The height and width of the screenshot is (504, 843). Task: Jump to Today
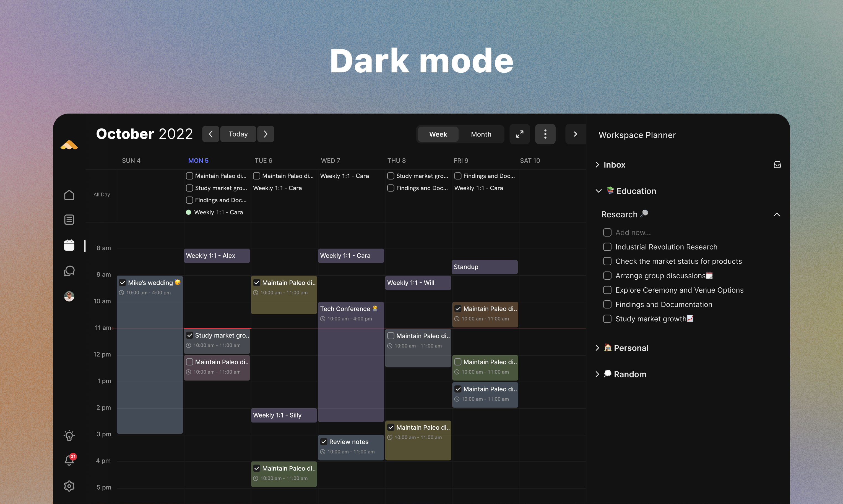pos(238,134)
